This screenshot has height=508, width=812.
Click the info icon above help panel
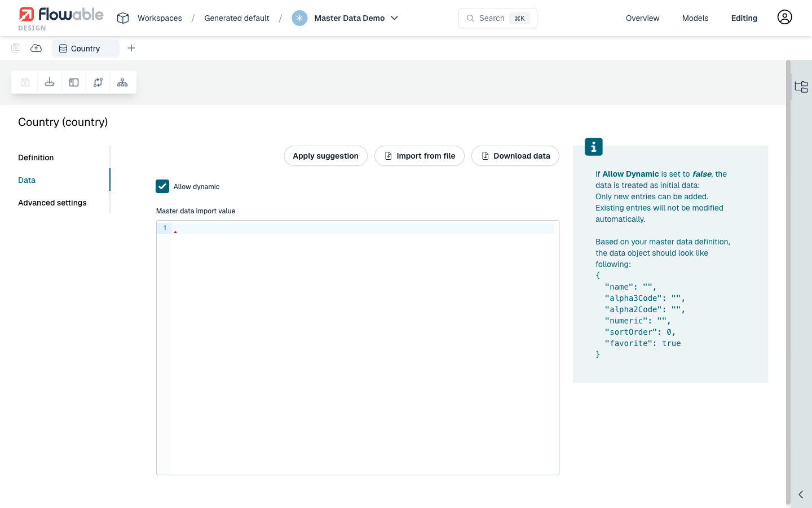(593, 147)
